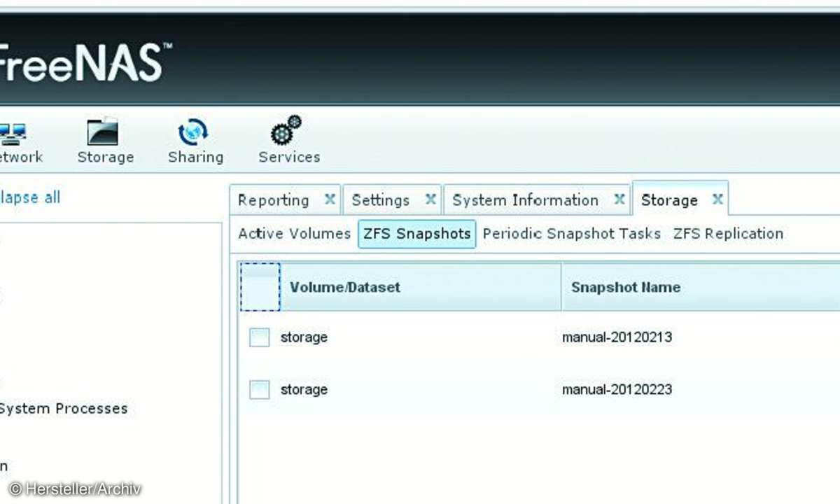Open ZFS Replication view
This screenshot has width=840, height=504.
click(728, 234)
